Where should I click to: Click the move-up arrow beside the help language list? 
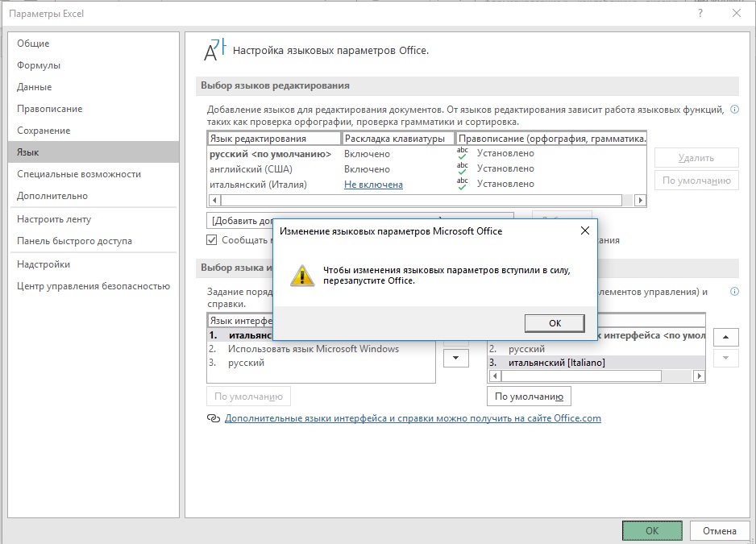pos(726,337)
